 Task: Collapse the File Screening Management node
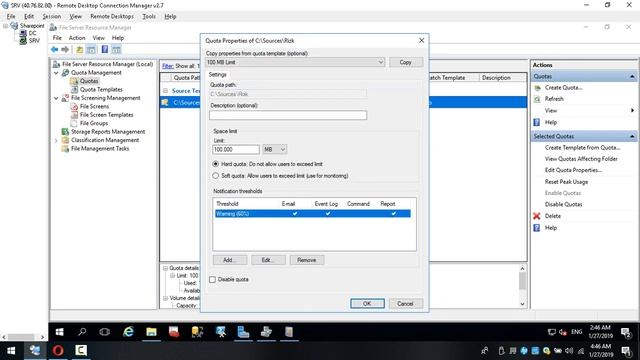pos(56,98)
